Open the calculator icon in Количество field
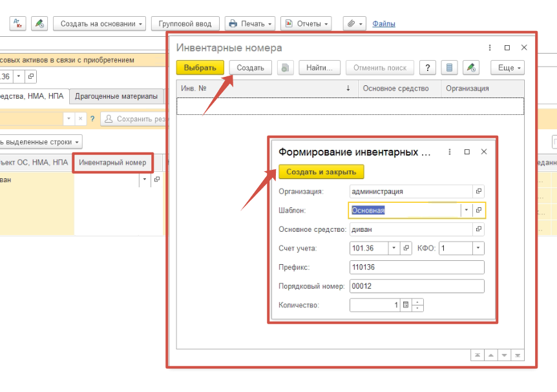Viewport: 557px width, 392px height. (406, 305)
